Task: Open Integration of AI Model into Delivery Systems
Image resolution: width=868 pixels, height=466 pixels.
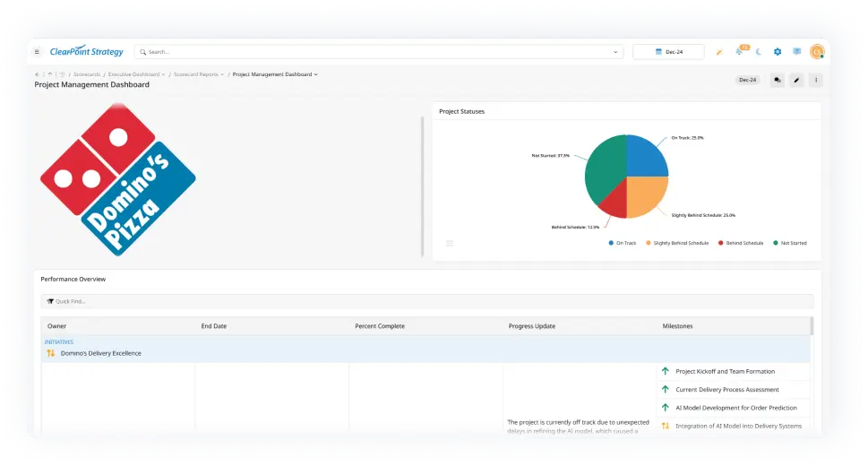Action: click(x=738, y=426)
